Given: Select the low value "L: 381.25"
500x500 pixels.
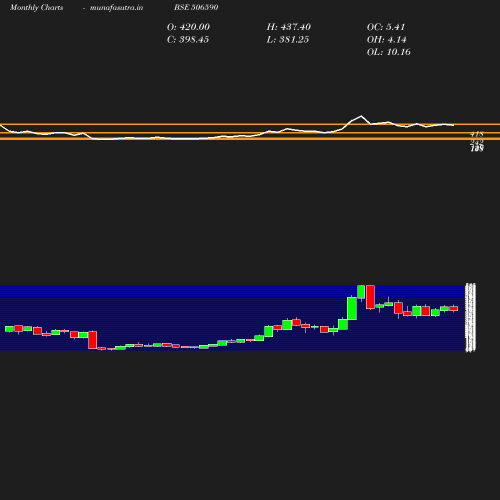Looking at the screenshot, I should 288,40.
